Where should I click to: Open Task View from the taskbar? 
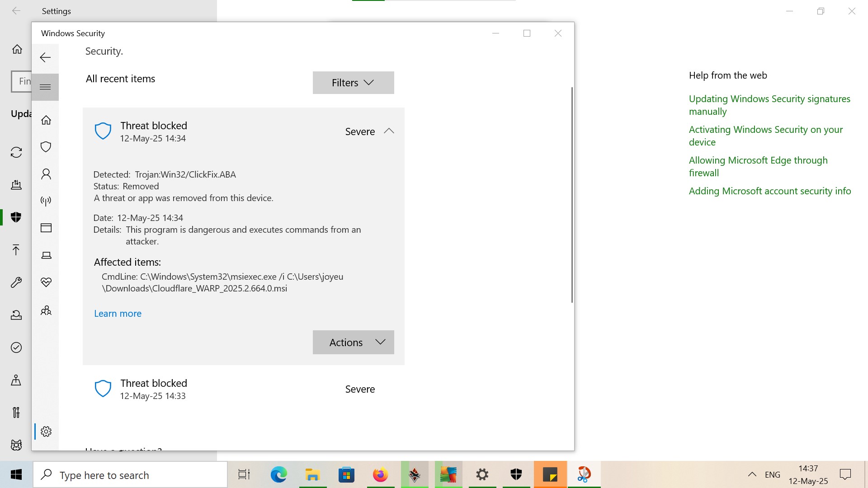coord(244,475)
